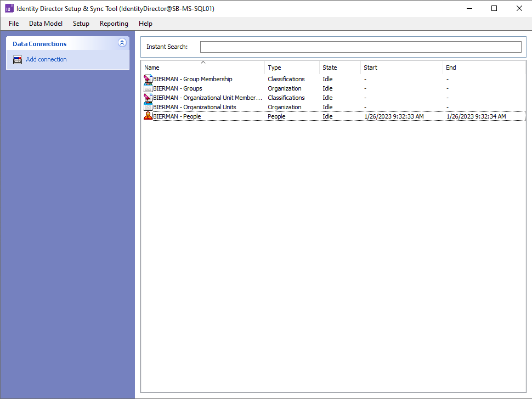Viewport: 532px width, 399px height.
Task: Click Organization type in Groups row
Action: [x=284, y=88]
